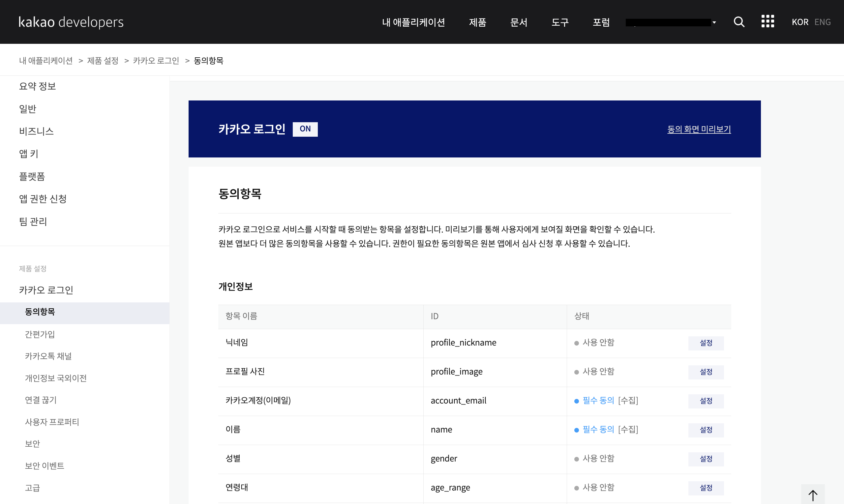Screen dimensions: 844x504
Task: Open 비즈니스 in sidebar
Action: [x=36, y=131]
